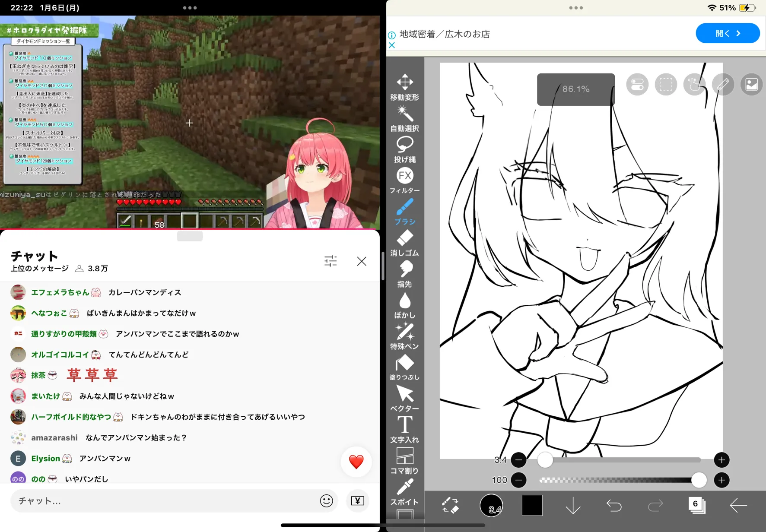Open multitasking dots above the drawing app

pos(576,8)
